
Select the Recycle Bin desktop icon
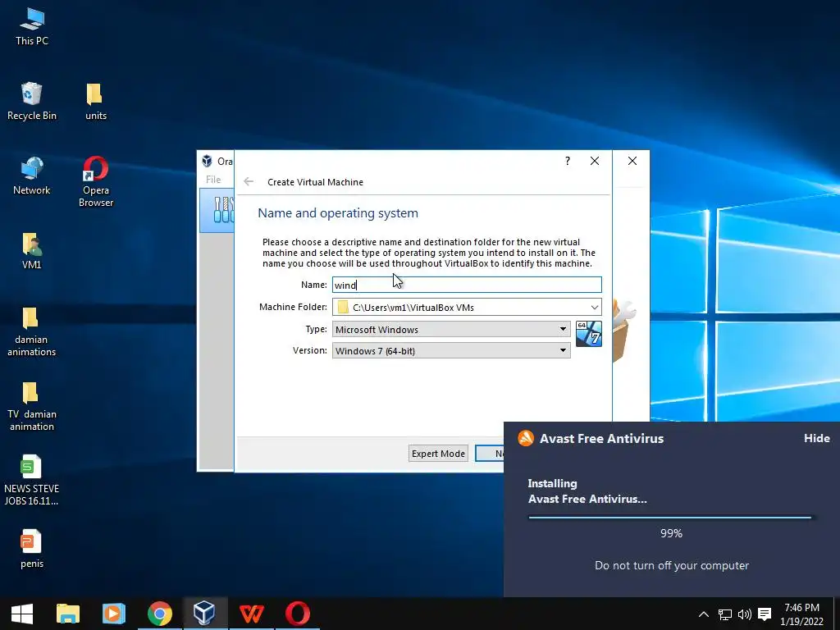32,102
